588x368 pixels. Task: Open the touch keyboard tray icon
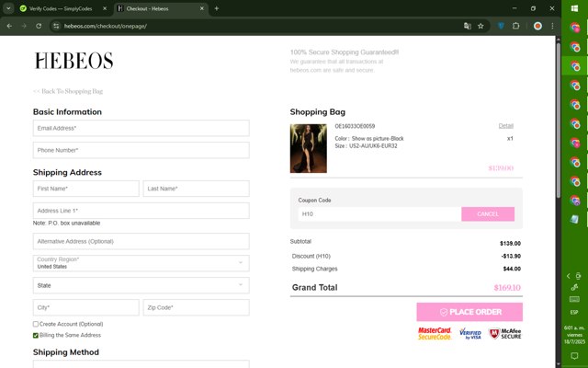click(574, 299)
